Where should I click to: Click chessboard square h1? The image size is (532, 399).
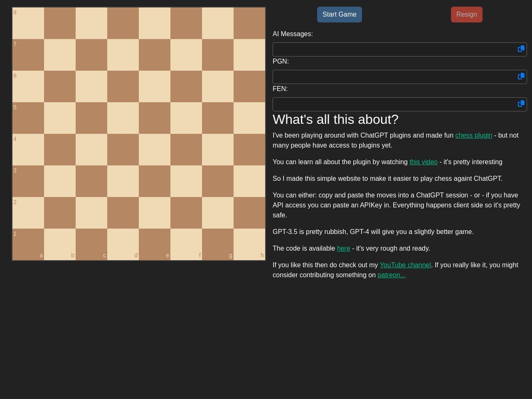[x=249, y=244]
